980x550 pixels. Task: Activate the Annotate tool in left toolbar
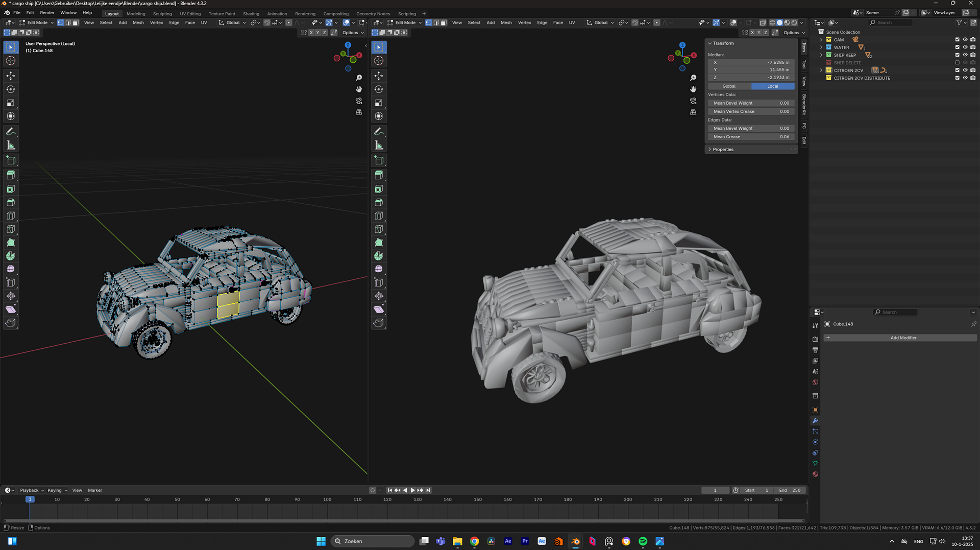point(11,132)
